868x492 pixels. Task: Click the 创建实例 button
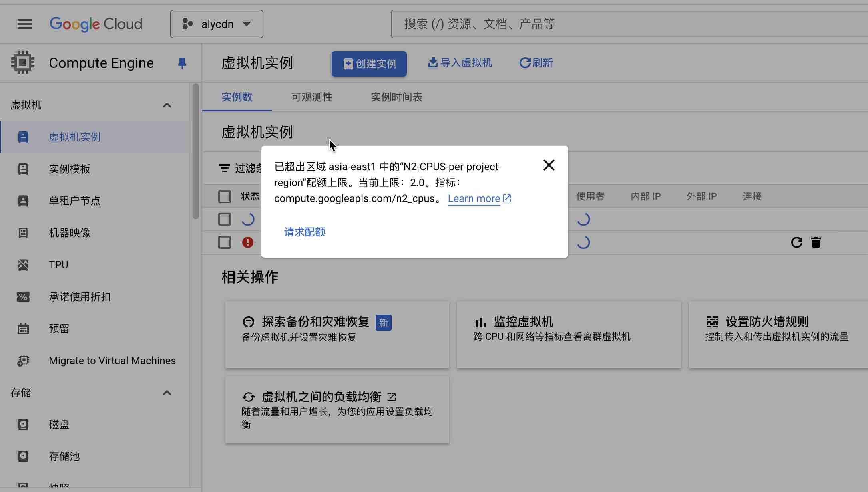[x=369, y=64]
